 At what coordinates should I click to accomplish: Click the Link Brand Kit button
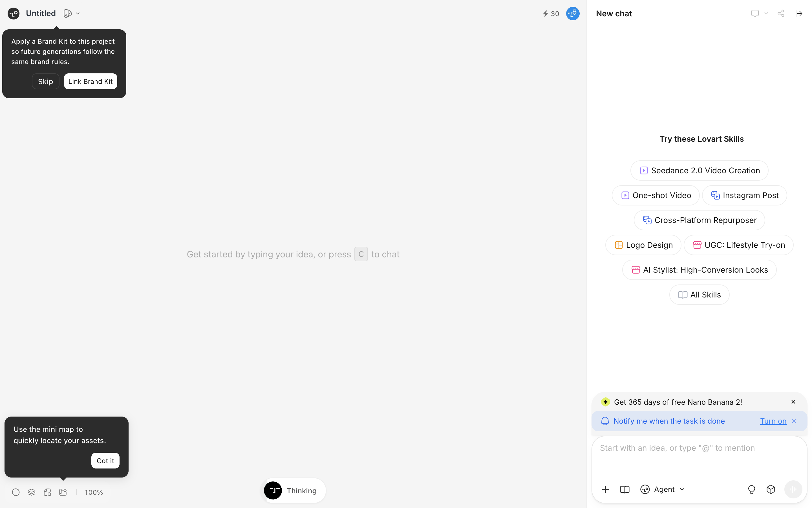coord(90,81)
